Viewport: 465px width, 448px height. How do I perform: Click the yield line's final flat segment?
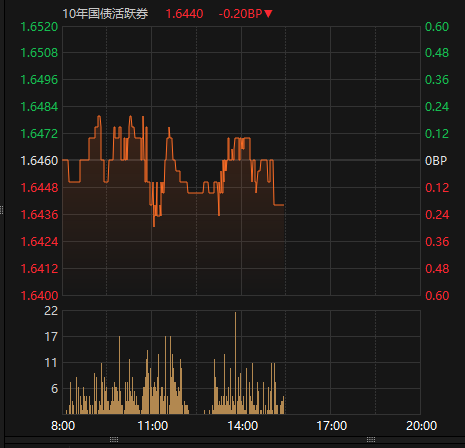click(x=279, y=205)
